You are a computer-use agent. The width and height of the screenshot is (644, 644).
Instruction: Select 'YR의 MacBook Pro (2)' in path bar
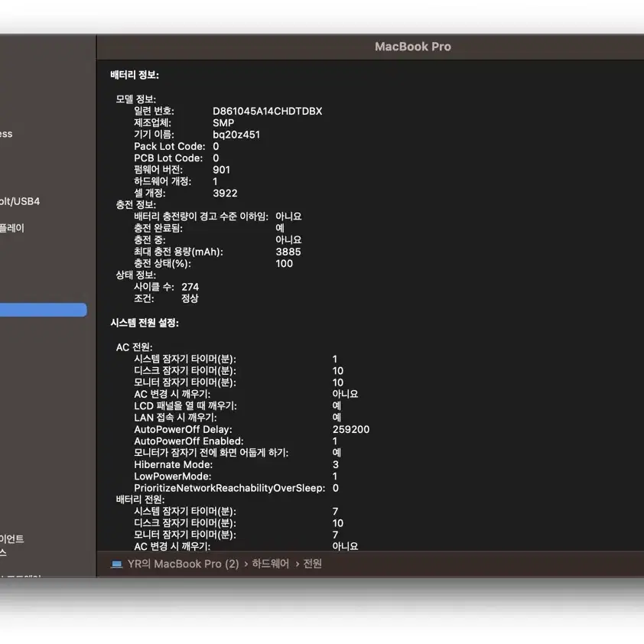tap(183, 564)
